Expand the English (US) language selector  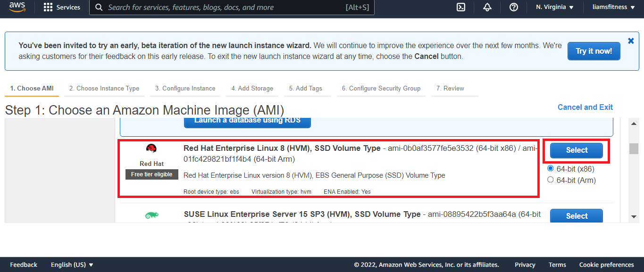[72, 264]
